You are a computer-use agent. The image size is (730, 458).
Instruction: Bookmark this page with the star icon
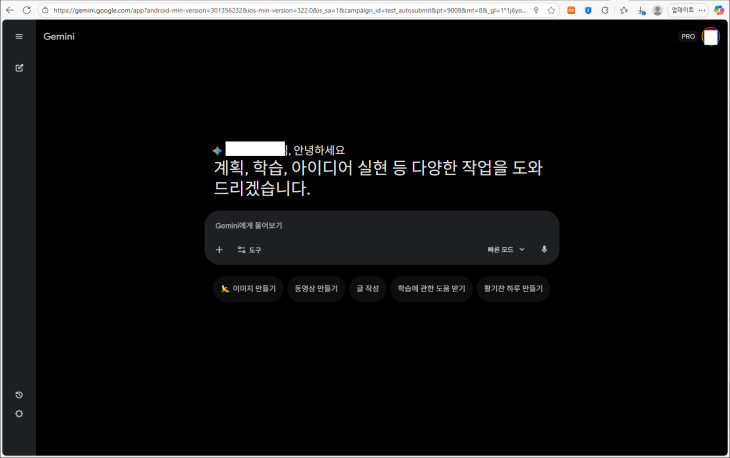(x=551, y=10)
